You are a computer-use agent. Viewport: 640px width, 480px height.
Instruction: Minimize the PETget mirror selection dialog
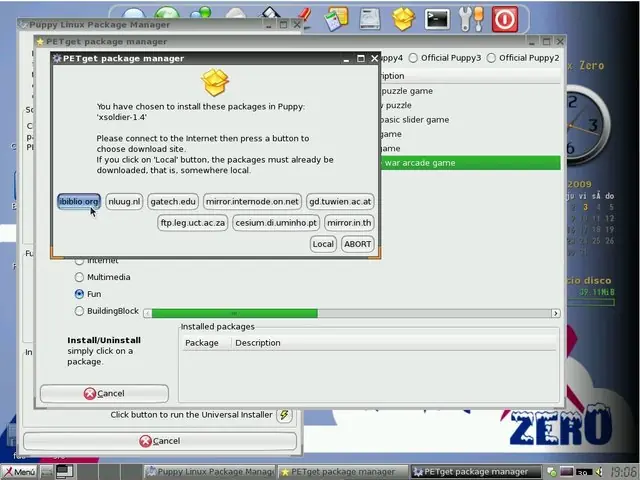pos(346,58)
